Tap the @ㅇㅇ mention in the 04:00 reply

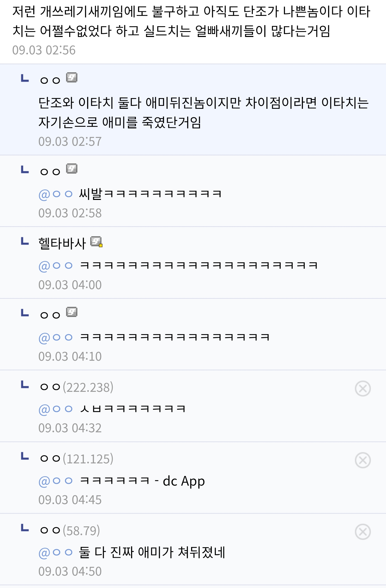(56, 266)
